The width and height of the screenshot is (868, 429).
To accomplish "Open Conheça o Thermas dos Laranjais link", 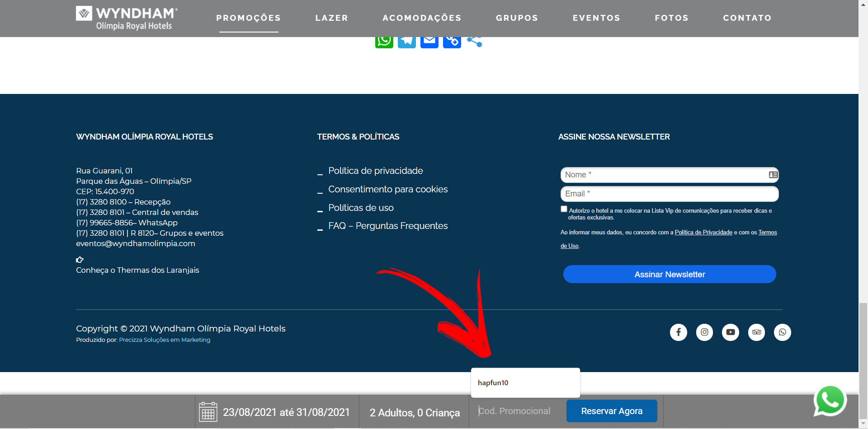I will pos(137,270).
